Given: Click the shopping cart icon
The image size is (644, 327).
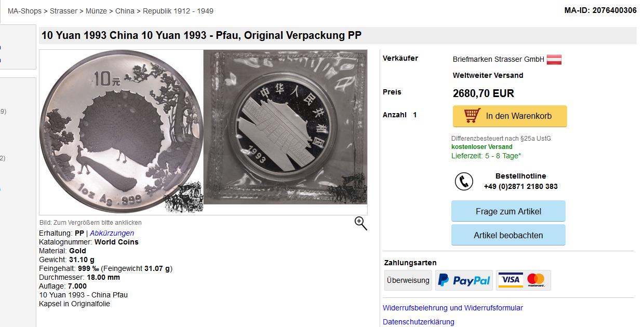Looking at the screenshot, I should tap(472, 115).
